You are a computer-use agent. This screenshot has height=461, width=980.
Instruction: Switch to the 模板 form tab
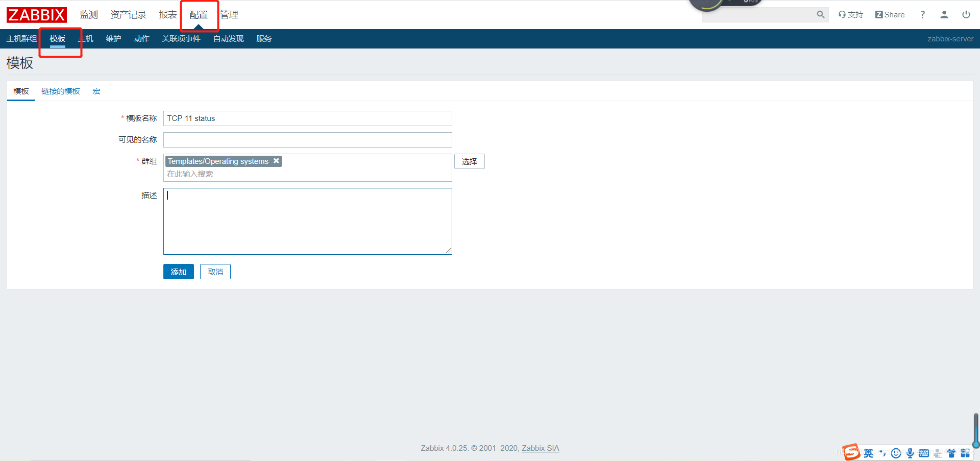[x=21, y=91]
